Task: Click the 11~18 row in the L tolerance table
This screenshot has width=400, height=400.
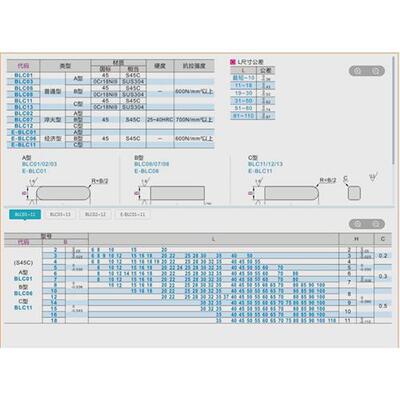Action: 253,86
